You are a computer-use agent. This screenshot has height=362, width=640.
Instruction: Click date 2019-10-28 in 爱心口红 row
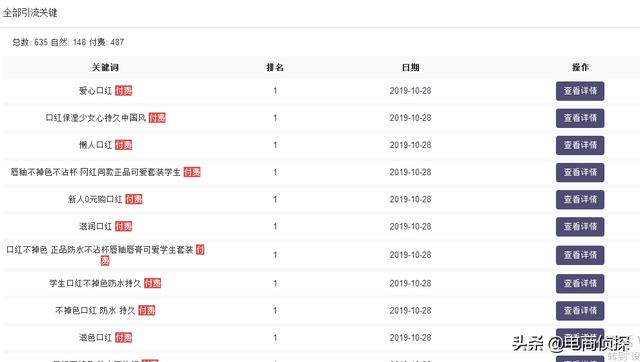(x=410, y=91)
